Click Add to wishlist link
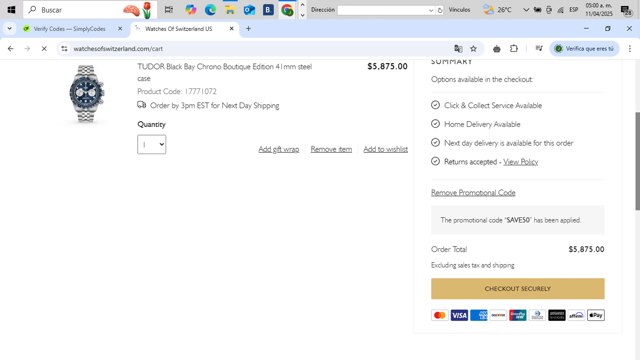 pyautogui.click(x=386, y=149)
